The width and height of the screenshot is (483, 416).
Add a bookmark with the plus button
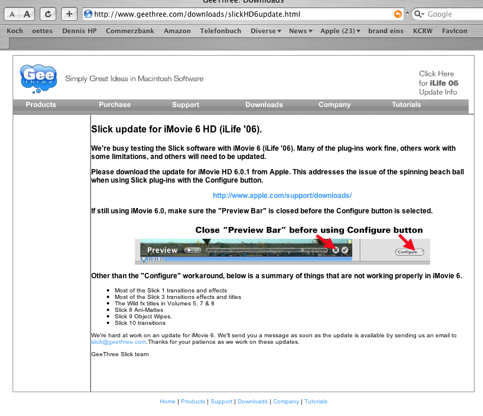[x=69, y=14]
